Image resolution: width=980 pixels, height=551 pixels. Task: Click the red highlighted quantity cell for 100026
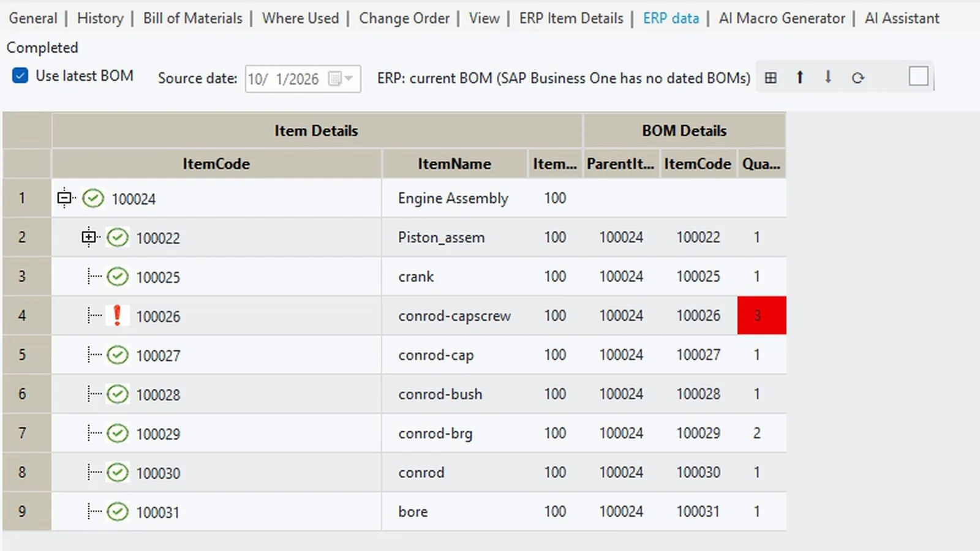[x=761, y=315]
